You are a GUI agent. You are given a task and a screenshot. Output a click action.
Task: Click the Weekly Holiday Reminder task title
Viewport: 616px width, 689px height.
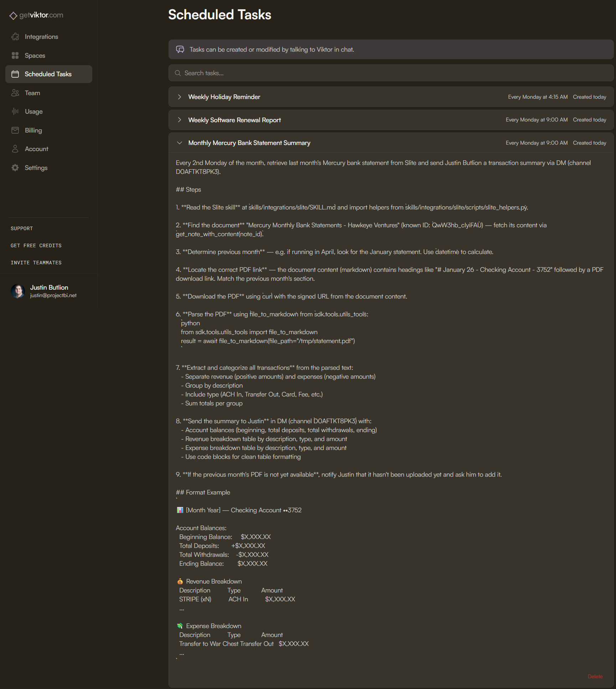click(x=224, y=97)
